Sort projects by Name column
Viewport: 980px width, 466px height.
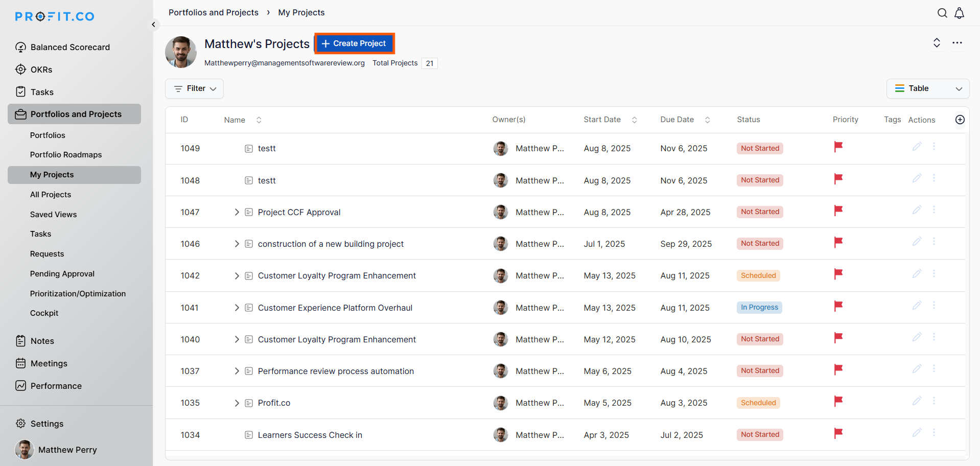click(x=259, y=120)
